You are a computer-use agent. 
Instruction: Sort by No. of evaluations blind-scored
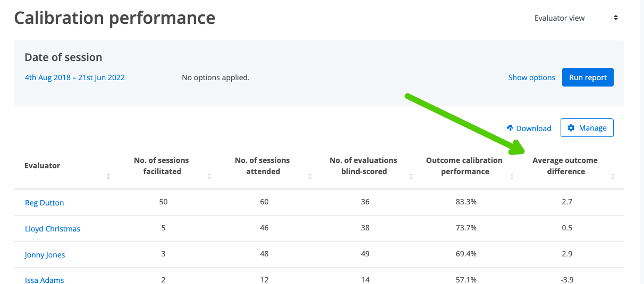click(x=411, y=177)
